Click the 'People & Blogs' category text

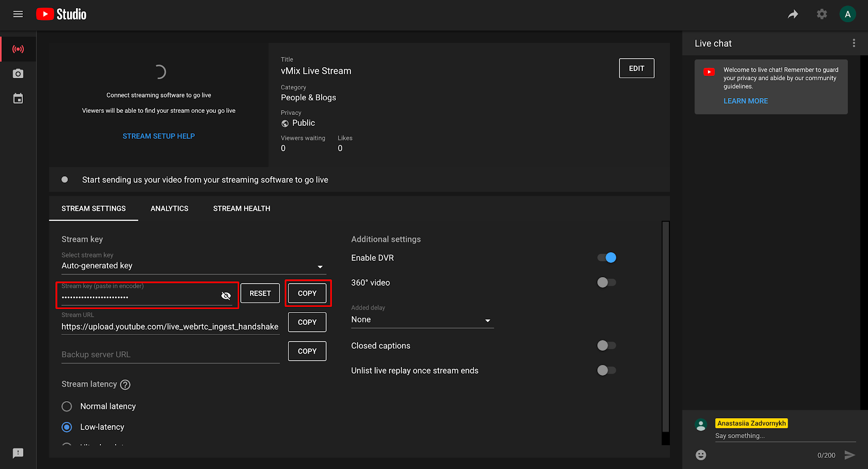(x=308, y=98)
